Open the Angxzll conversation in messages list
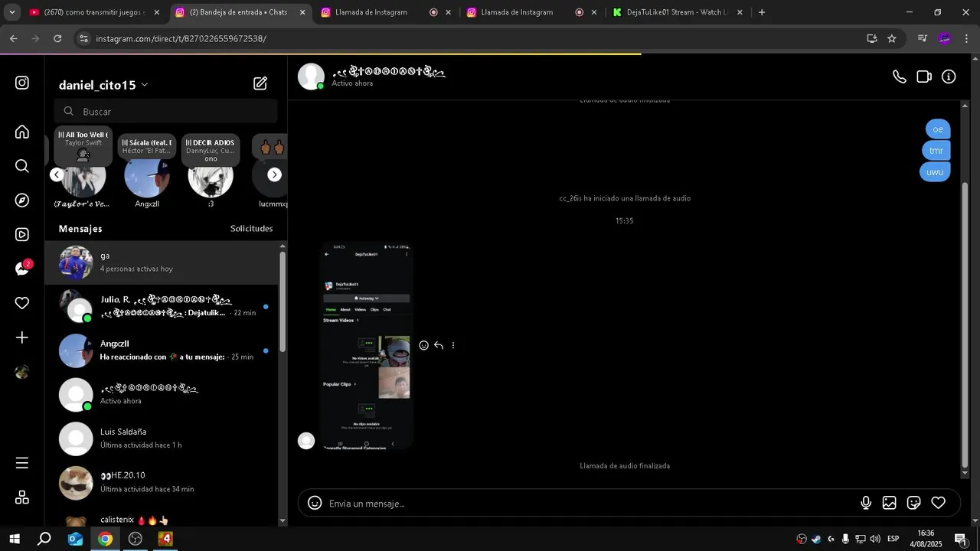 tap(162, 350)
